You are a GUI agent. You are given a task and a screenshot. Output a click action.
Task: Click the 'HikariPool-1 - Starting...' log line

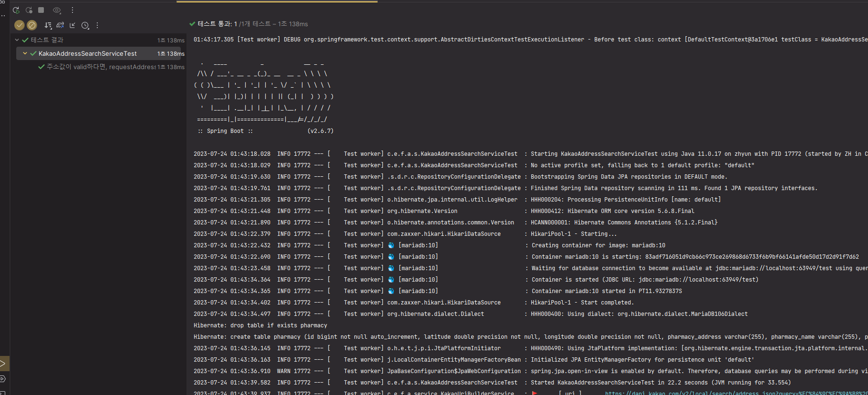tap(405, 234)
